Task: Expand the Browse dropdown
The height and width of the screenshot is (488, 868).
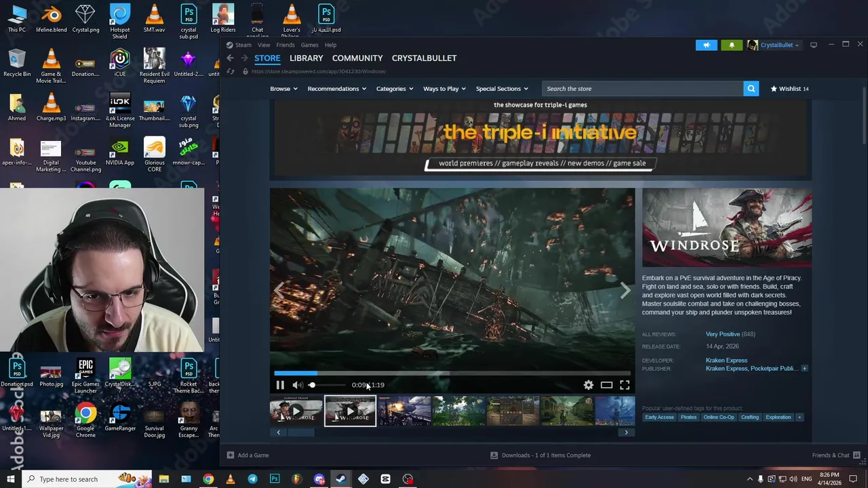Action: click(283, 89)
